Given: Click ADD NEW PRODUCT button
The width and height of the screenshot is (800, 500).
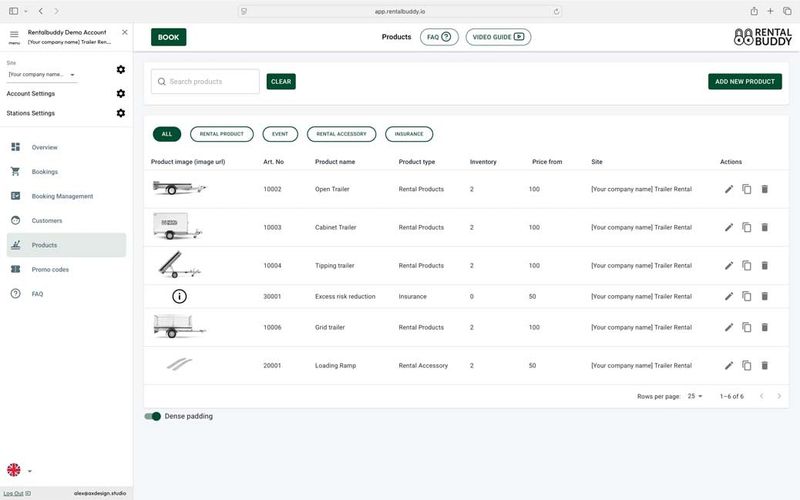Looking at the screenshot, I should tap(745, 82).
